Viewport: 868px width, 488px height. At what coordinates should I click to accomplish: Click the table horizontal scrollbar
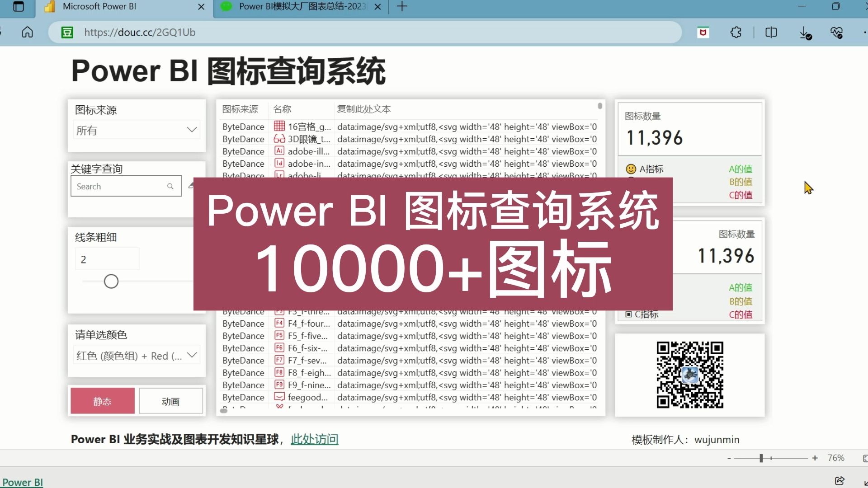coord(223,411)
